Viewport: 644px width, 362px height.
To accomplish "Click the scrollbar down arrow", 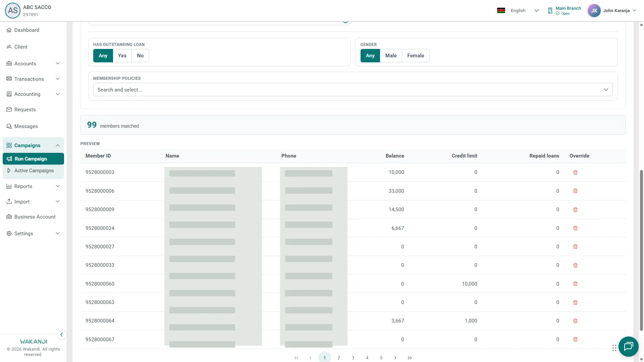I will point(641,359).
